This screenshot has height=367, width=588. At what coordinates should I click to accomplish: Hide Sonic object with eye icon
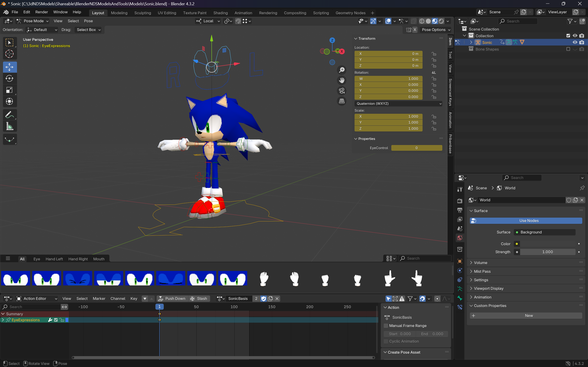point(575,43)
